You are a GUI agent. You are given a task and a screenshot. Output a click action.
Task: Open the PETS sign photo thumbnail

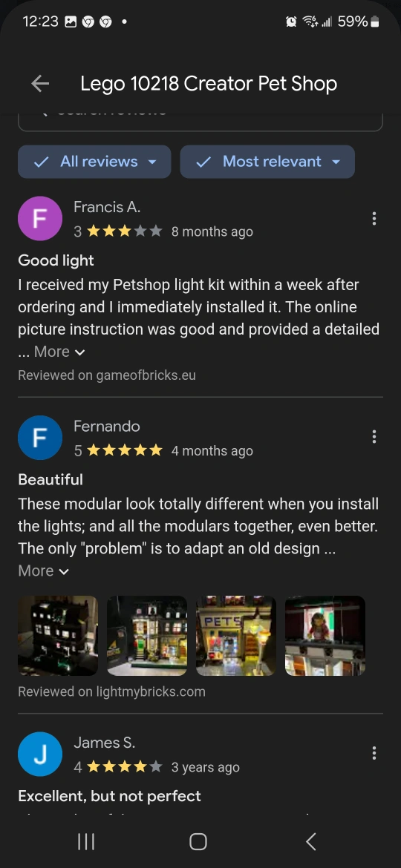click(x=236, y=636)
